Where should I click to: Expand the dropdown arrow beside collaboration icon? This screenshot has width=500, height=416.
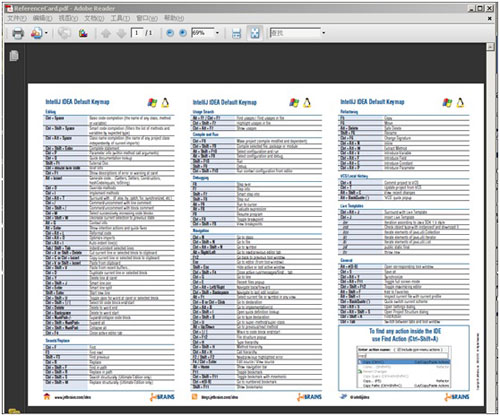point(46,33)
